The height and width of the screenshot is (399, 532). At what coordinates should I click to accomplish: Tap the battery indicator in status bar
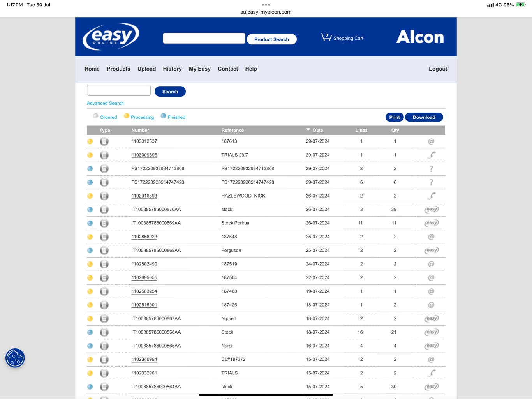tap(520, 5)
